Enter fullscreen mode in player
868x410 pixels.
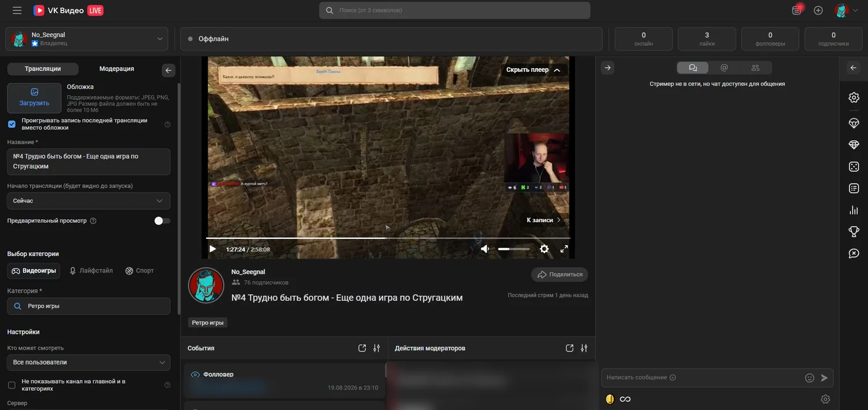564,249
